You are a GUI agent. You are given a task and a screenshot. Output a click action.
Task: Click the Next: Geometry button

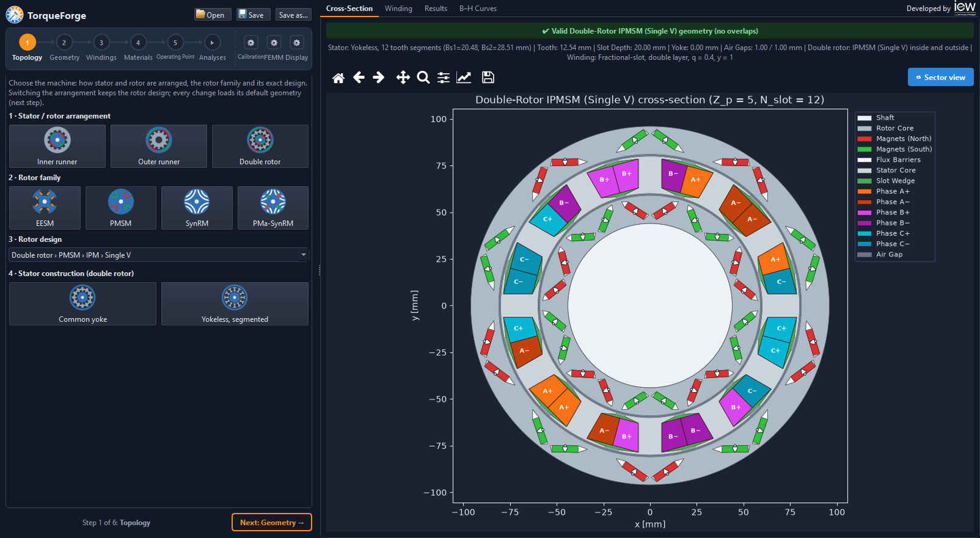tap(272, 523)
